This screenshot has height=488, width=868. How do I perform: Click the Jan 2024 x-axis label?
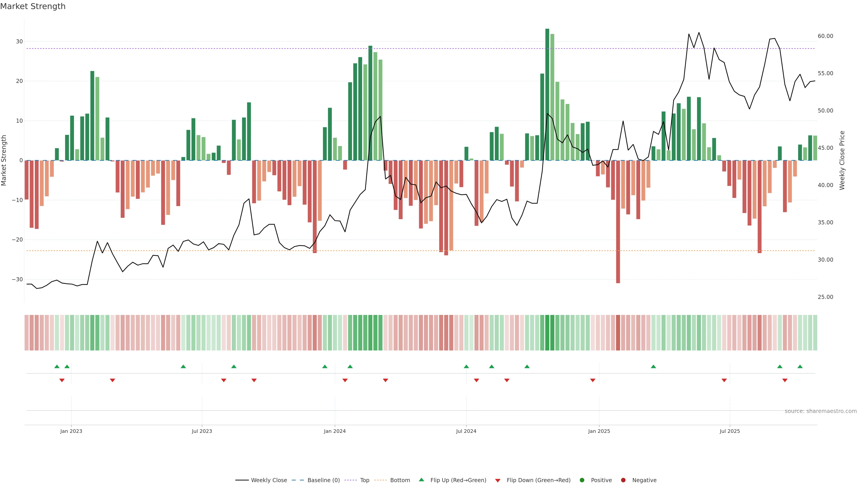click(335, 431)
